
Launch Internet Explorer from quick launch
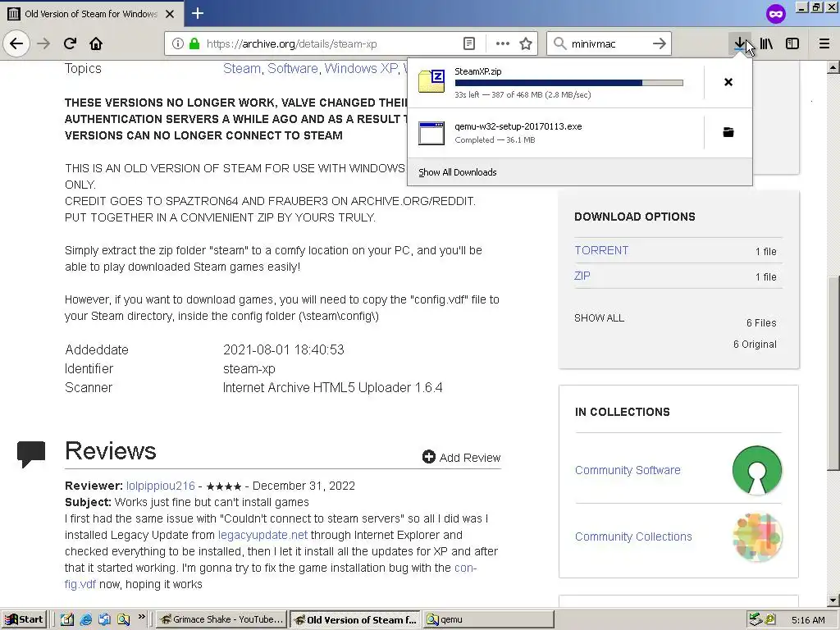(85, 620)
